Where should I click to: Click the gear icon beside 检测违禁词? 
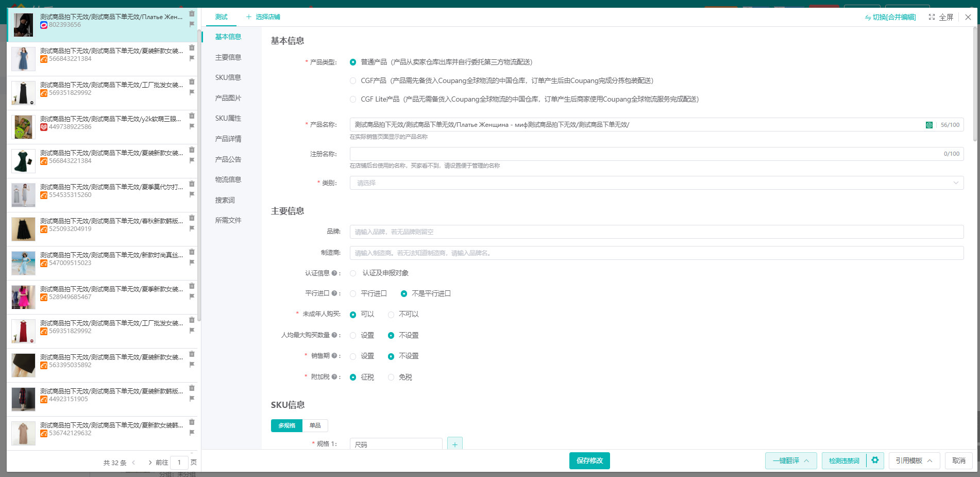pos(875,460)
